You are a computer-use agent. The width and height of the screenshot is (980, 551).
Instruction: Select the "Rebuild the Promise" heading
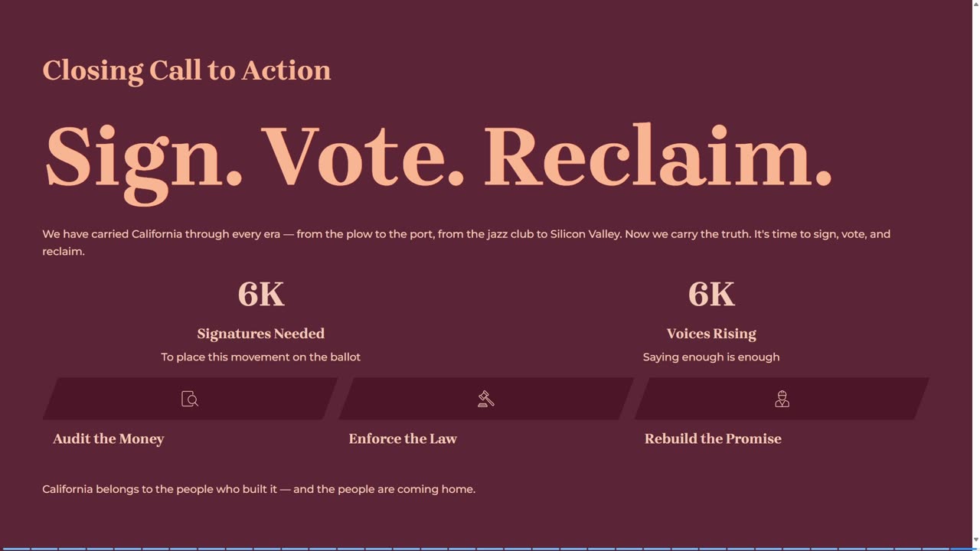coord(713,439)
